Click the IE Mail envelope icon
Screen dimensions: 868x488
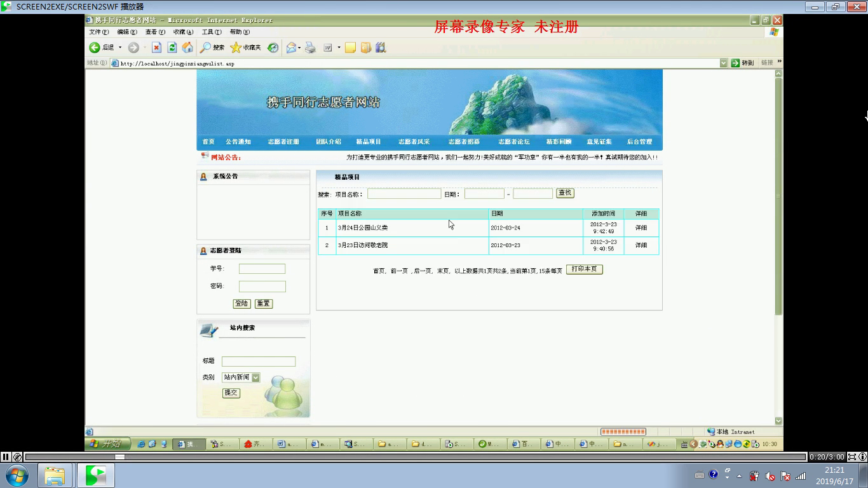pos(291,48)
